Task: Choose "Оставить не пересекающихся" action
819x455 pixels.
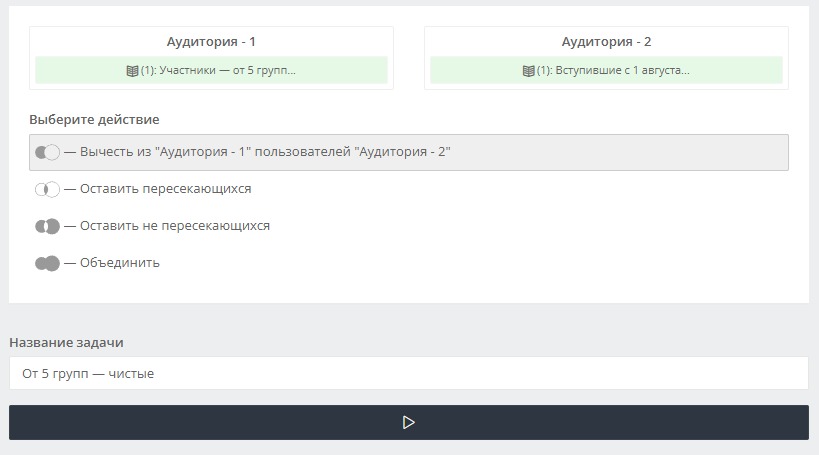Action: [408, 226]
